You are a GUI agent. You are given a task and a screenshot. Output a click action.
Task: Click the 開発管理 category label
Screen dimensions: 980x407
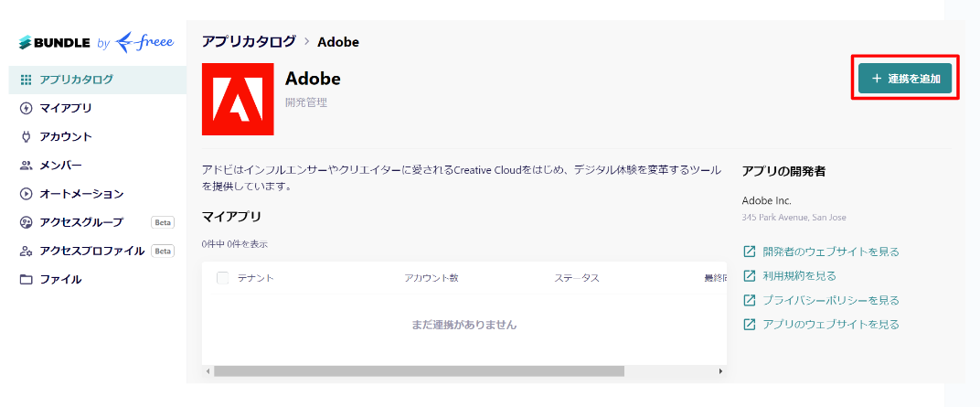pyautogui.click(x=306, y=102)
